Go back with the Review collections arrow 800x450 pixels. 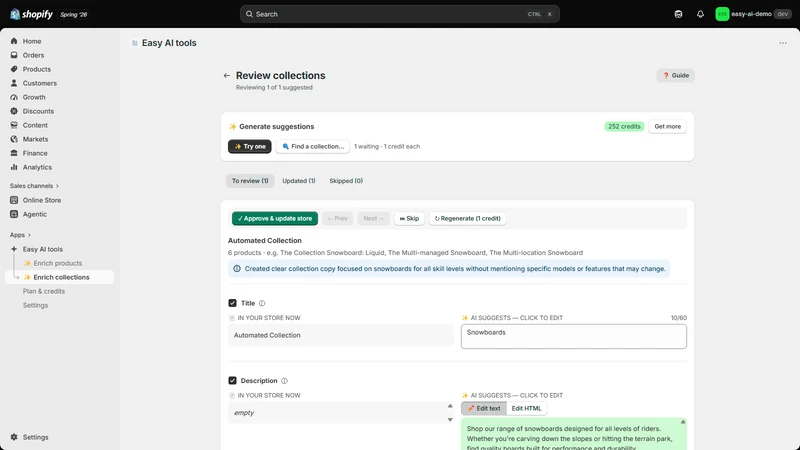click(x=227, y=76)
